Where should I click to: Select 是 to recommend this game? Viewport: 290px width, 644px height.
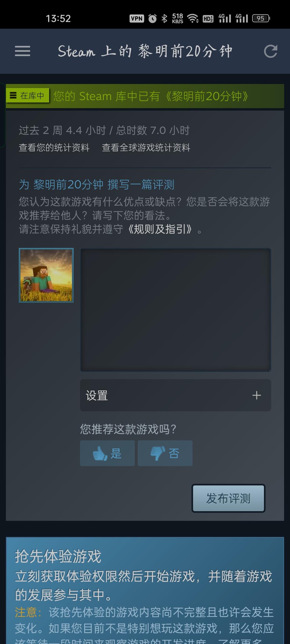point(107,453)
